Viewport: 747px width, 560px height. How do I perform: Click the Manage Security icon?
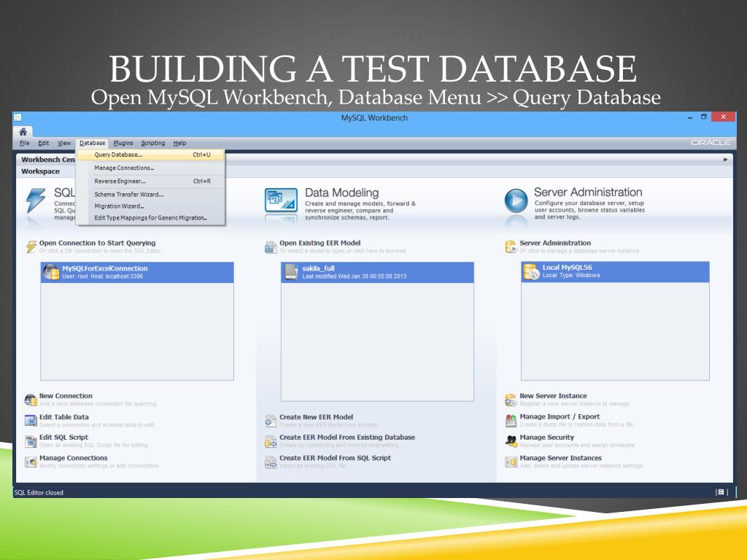511,441
